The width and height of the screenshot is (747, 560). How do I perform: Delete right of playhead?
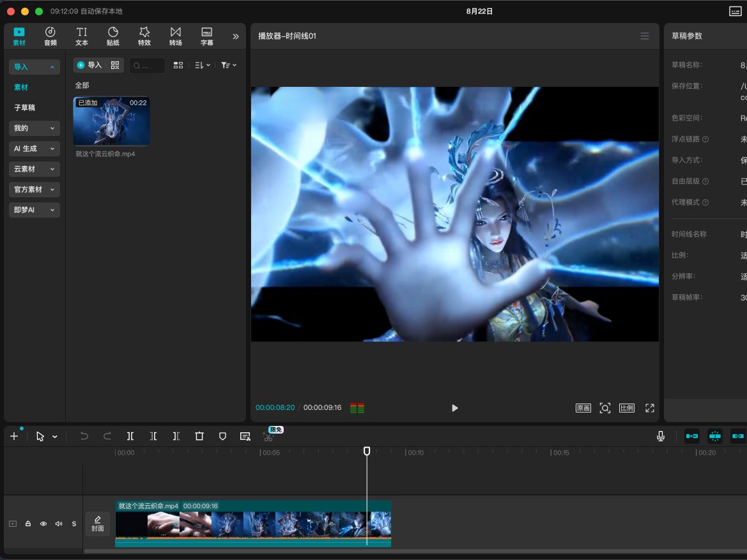176,436
